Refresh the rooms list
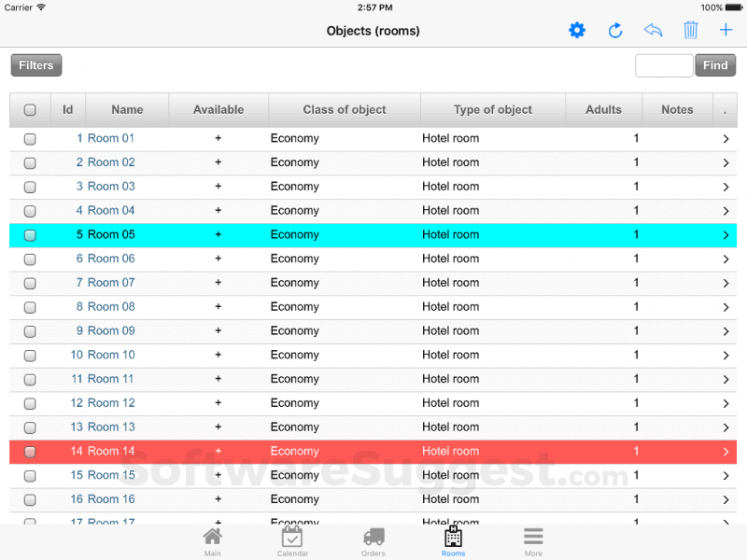747x560 pixels. tap(615, 30)
